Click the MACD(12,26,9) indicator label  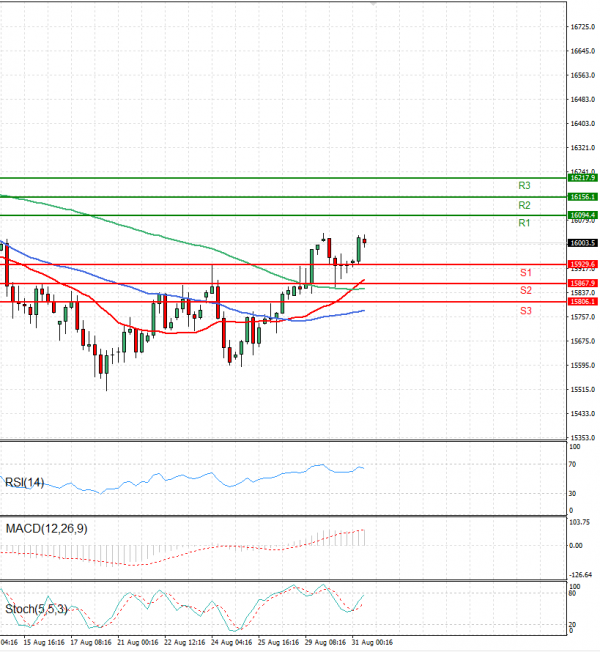point(46,529)
